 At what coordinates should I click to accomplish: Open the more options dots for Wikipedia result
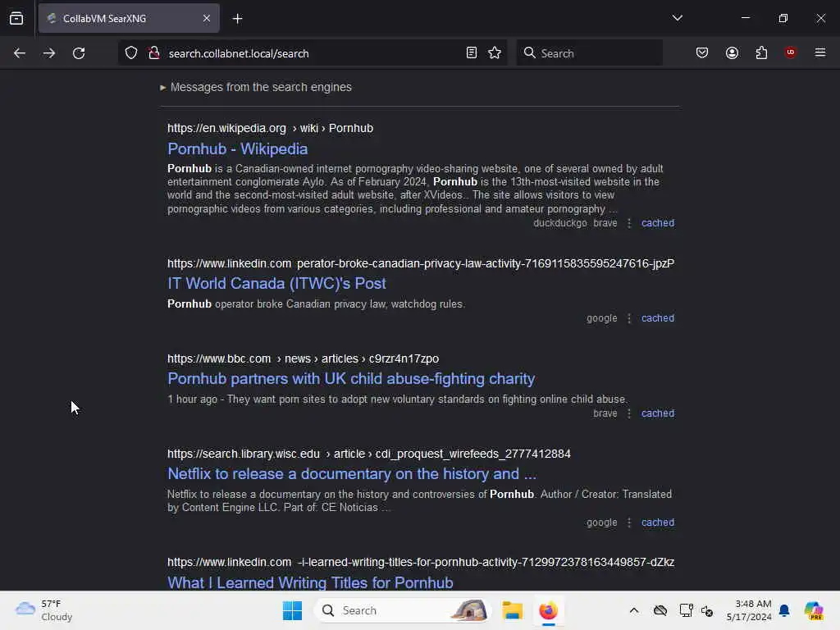(x=629, y=223)
